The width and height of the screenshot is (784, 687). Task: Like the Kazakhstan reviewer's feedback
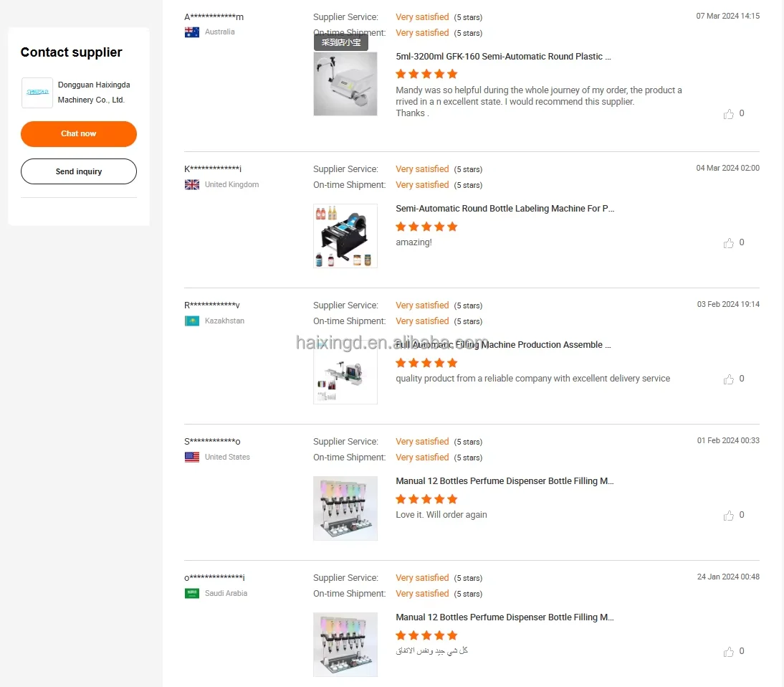729,379
